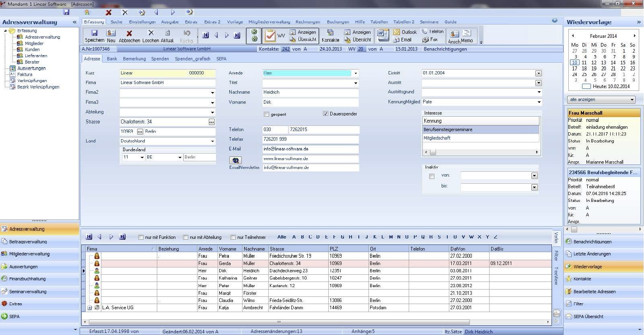Viewport: 644px width, 335px height.
Task: Open Übersicht in the WV toolbar group
Action: (303, 39)
